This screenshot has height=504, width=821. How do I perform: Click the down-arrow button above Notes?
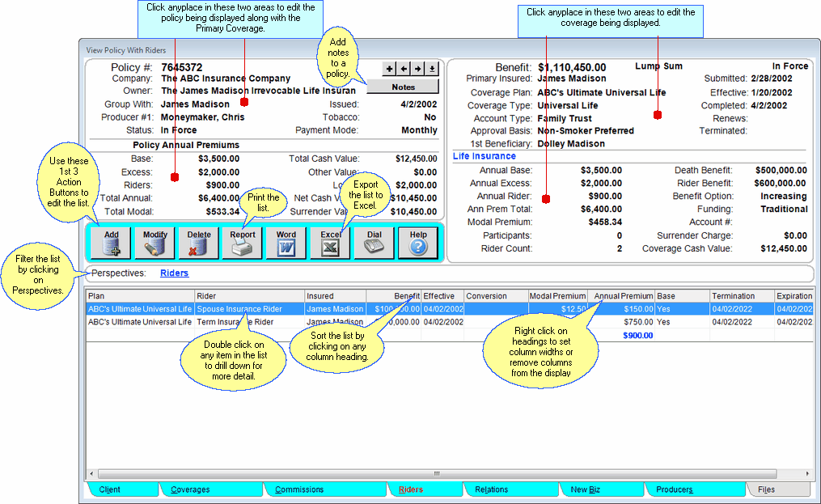(x=432, y=69)
